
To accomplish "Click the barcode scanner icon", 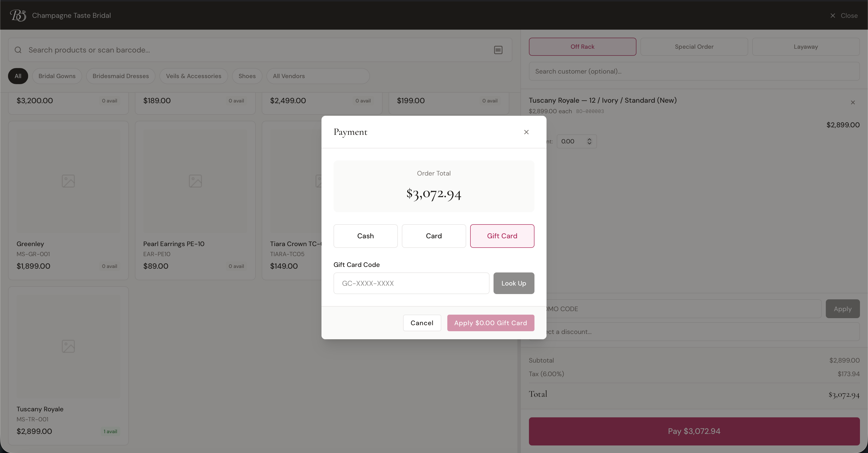I will coord(498,50).
